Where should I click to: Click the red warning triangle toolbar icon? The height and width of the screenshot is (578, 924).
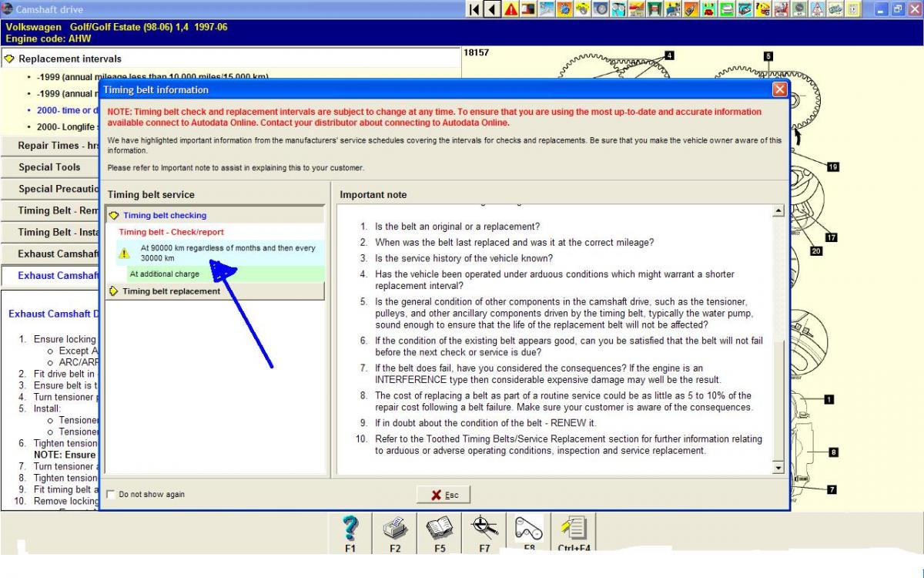pyautogui.click(x=511, y=9)
